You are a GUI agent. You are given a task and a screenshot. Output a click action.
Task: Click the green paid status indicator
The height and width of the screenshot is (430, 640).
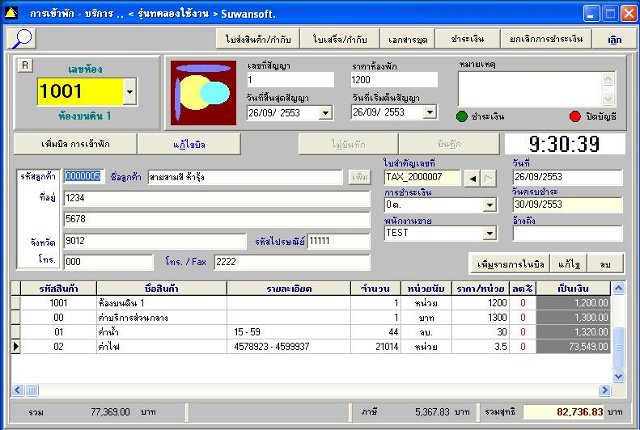pos(461,116)
